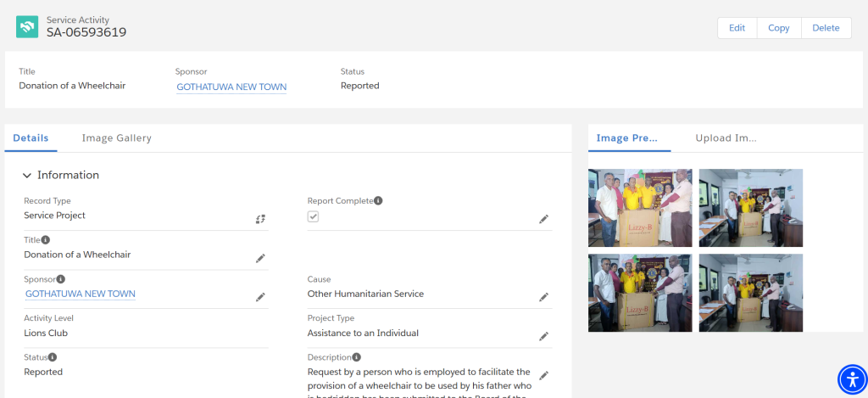Open the top-left preview photo
This screenshot has height=398, width=868.
(x=640, y=208)
